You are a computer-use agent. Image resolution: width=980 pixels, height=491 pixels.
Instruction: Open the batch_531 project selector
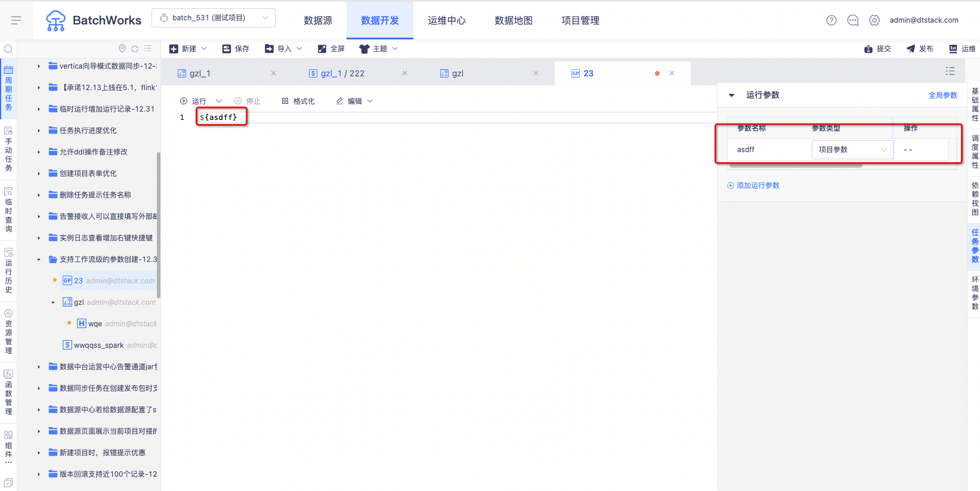(214, 18)
